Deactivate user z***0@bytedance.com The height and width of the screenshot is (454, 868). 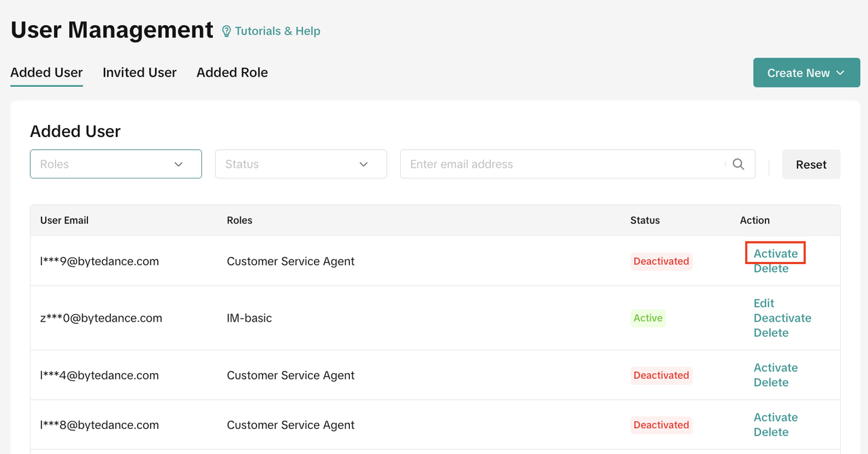tap(782, 318)
